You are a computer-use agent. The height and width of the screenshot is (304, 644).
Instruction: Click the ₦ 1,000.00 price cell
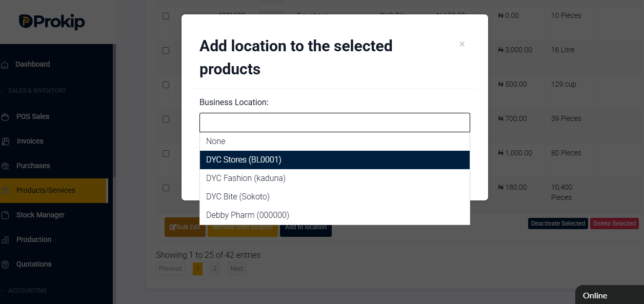[x=515, y=153]
